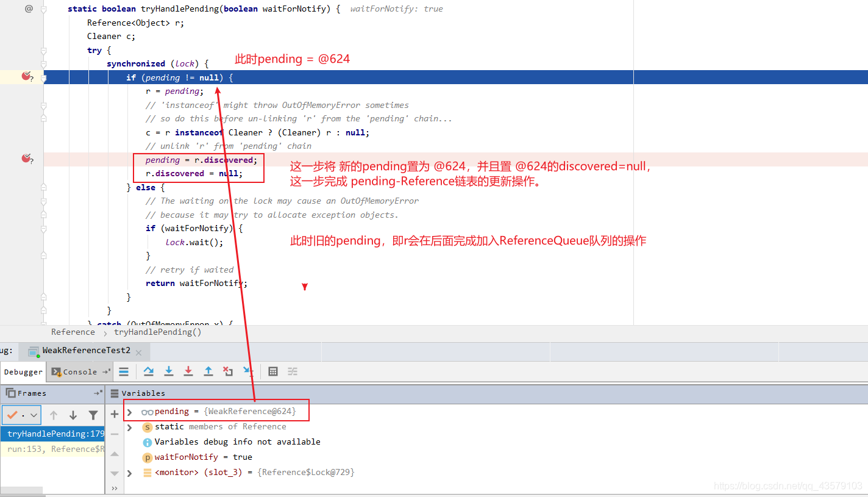Click Show Execution Point icon
The width and height of the screenshot is (868, 497).
click(124, 371)
